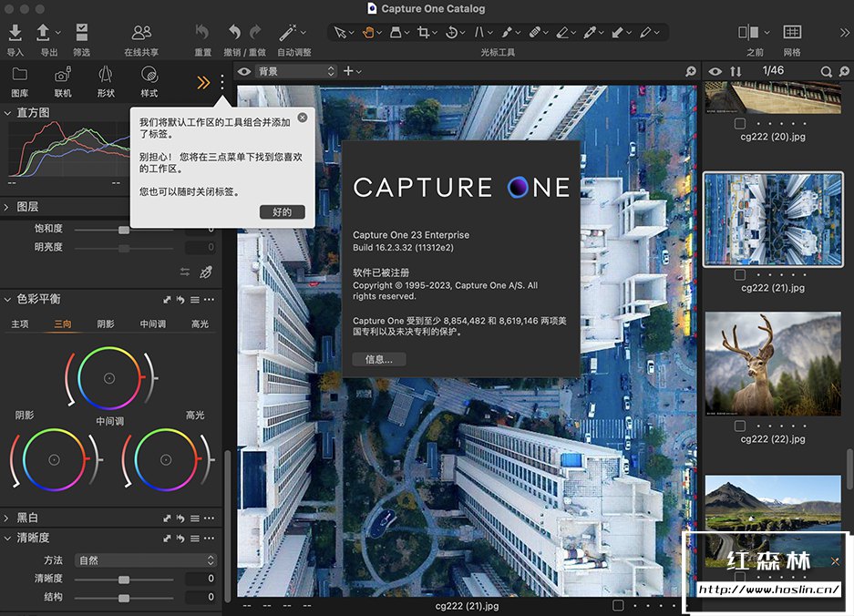Click the Import icon in toolbar
854x616 pixels.
tap(15, 34)
